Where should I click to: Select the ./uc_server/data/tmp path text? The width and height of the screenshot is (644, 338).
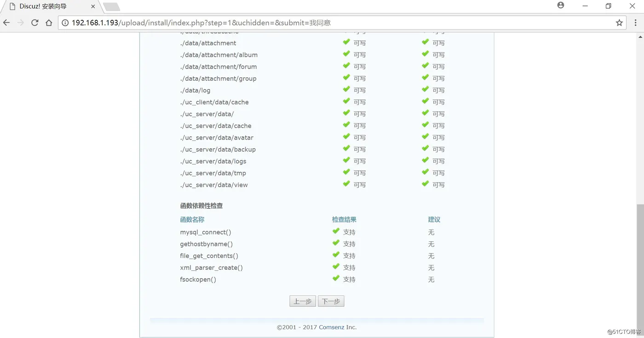pos(213,173)
